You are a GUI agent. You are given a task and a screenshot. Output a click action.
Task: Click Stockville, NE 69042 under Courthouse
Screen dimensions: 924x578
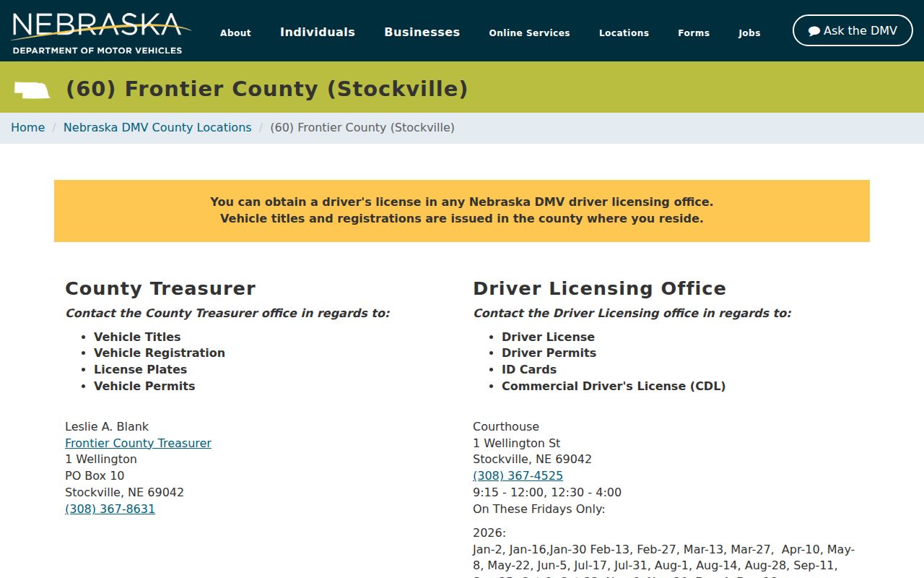click(x=532, y=459)
